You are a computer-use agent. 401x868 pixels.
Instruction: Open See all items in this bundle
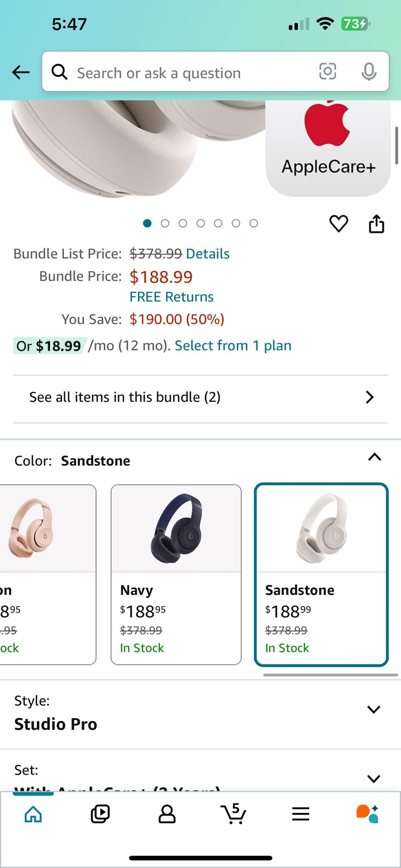click(x=200, y=397)
